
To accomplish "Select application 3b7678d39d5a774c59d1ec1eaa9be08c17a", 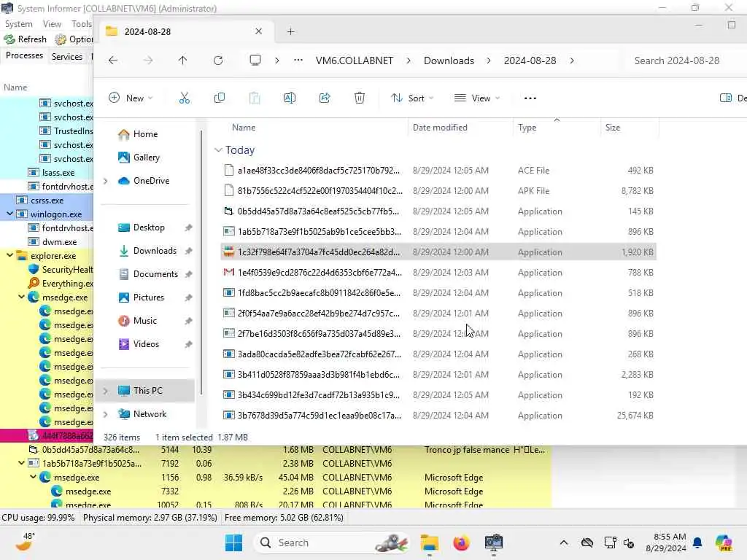I will pos(438,415).
